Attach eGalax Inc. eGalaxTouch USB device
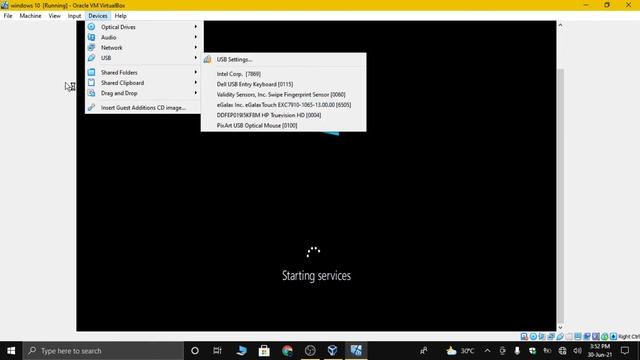 [283, 105]
